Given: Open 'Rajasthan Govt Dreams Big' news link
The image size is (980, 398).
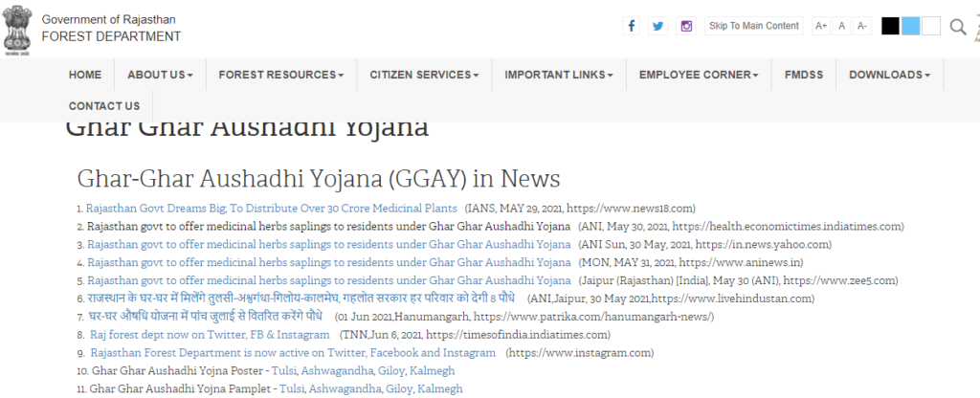Looking at the screenshot, I should (271, 208).
